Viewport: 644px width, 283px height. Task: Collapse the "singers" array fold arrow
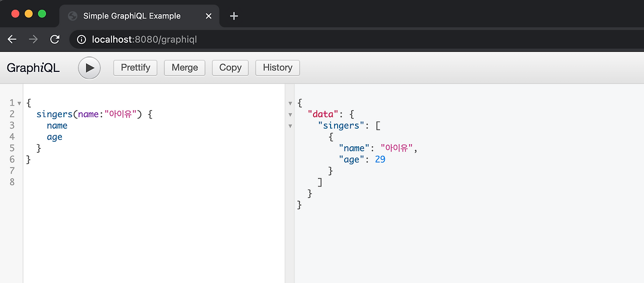click(290, 126)
